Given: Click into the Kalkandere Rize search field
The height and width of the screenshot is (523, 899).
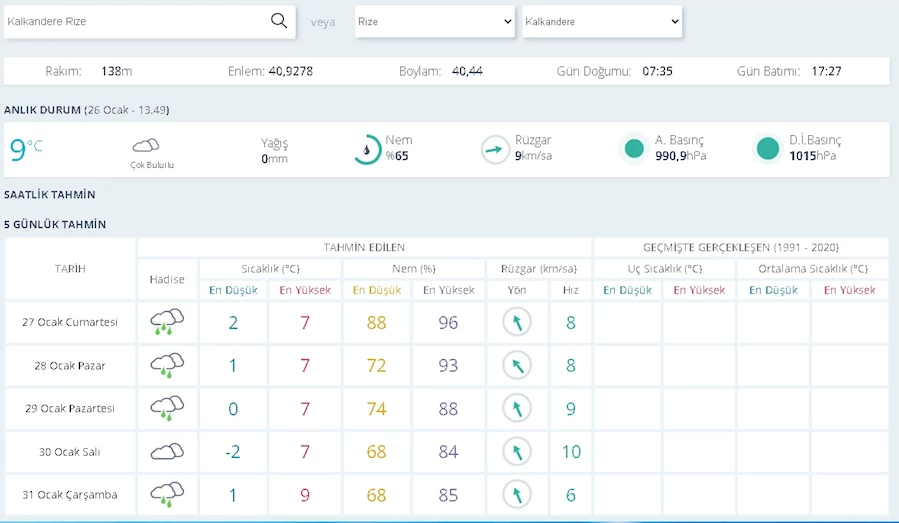Looking at the screenshot, I should [x=136, y=22].
